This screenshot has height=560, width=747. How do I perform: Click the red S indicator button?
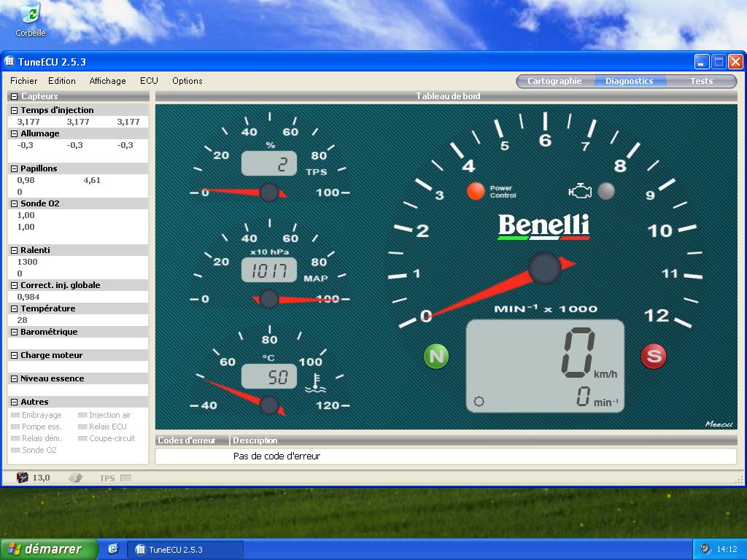[654, 356]
